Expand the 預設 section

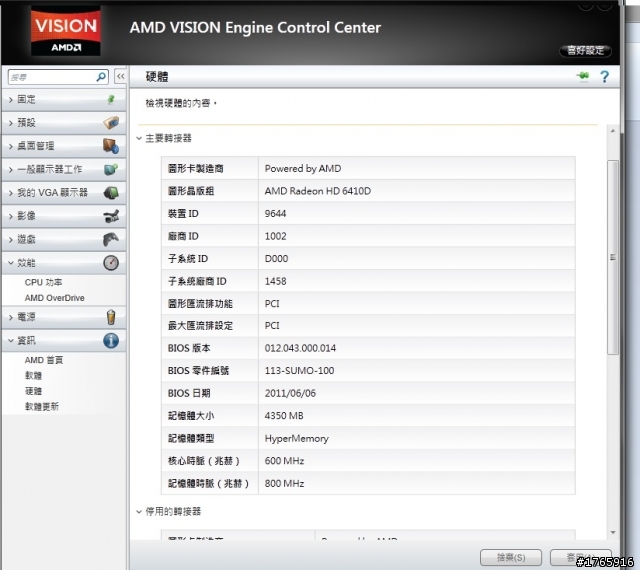[11, 122]
